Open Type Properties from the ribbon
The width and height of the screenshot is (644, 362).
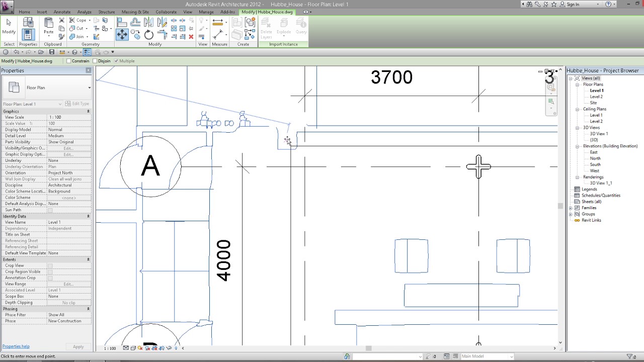click(x=28, y=22)
